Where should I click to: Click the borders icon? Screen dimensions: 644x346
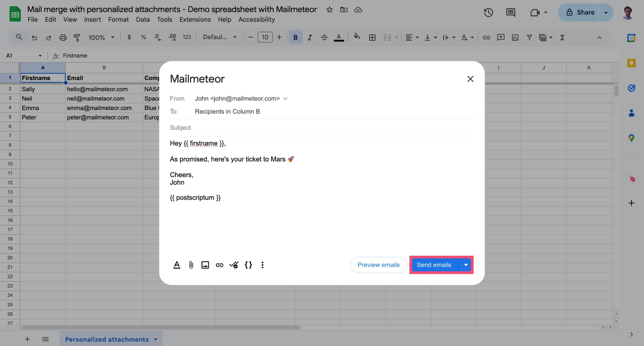pyautogui.click(x=372, y=37)
